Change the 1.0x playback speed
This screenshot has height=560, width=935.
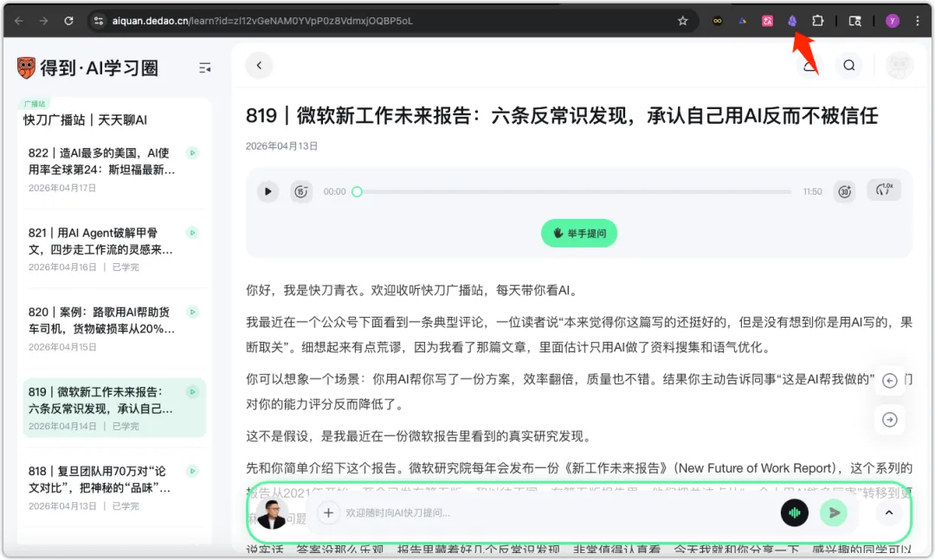pos(884,190)
